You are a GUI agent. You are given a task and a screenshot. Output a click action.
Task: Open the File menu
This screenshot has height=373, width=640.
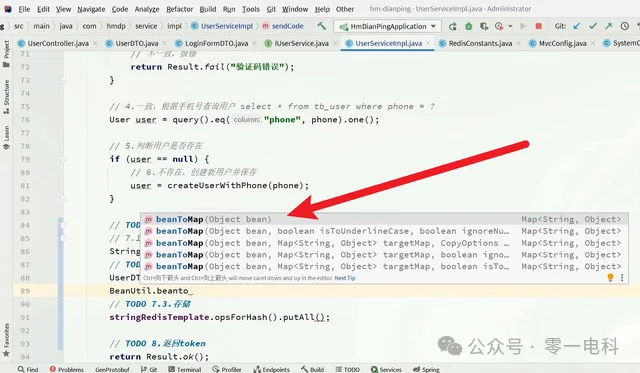(24, 9)
